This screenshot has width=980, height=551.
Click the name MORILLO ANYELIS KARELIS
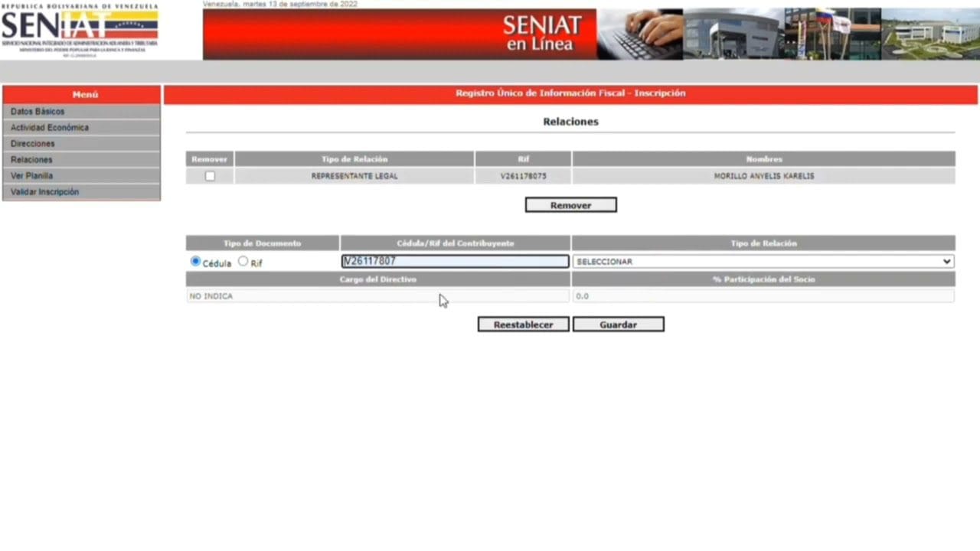pos(764,176)
